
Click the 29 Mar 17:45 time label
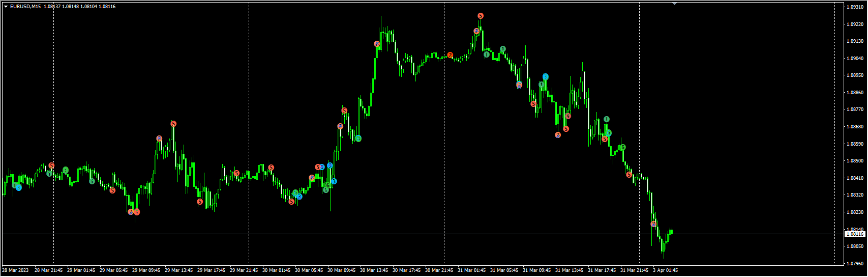212,270
